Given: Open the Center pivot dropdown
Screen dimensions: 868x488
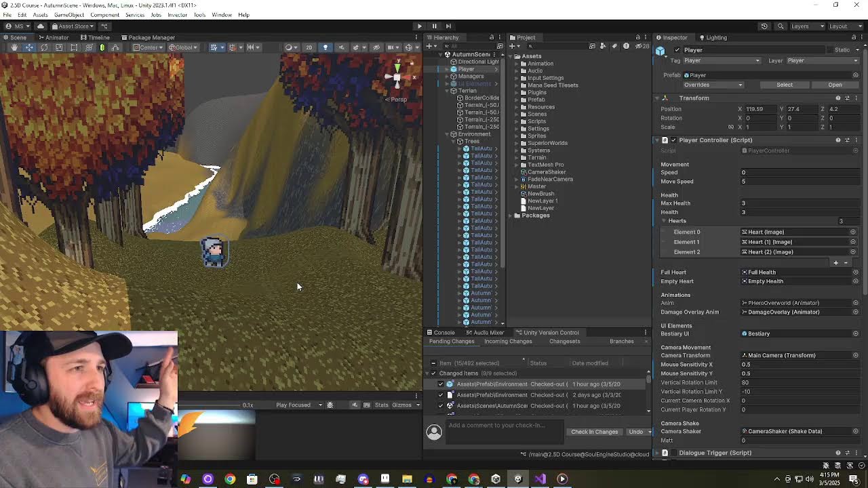Looking at the screenshot, I should [x=149, y=47].
